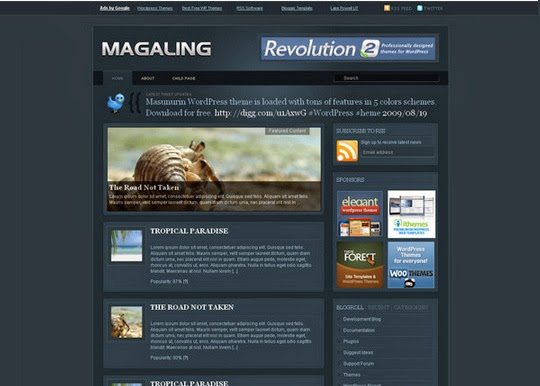Open the digg.com link in the tweet
Screen dimensions: 540x386
(x=260, y=113)
